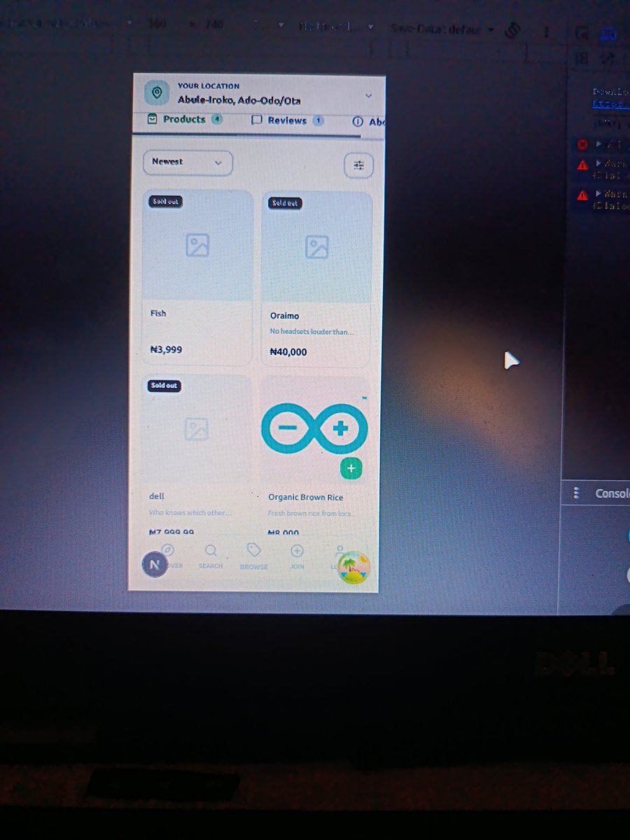Open the Newest sort dropdown
Viewport: 630px width, 840px height.
[x=188, y=162]
